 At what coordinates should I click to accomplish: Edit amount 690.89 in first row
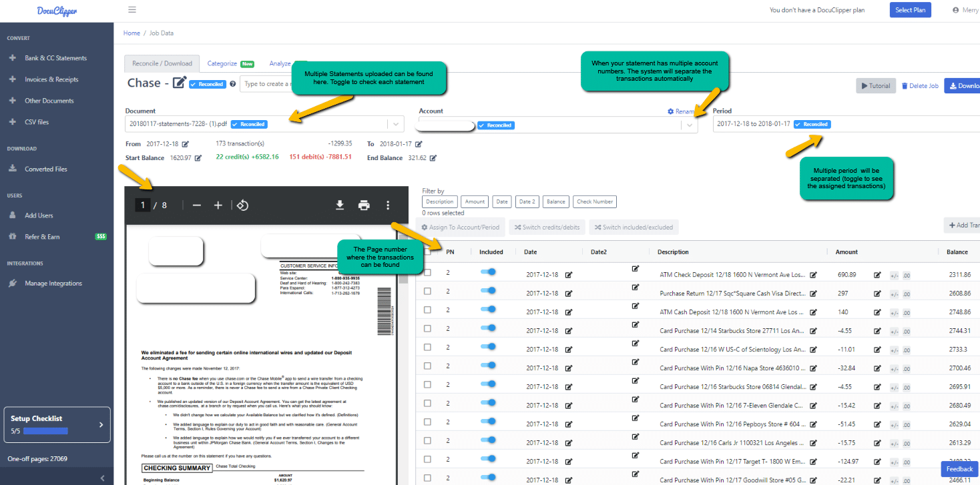pyautogui.click(x=877, y=275)
